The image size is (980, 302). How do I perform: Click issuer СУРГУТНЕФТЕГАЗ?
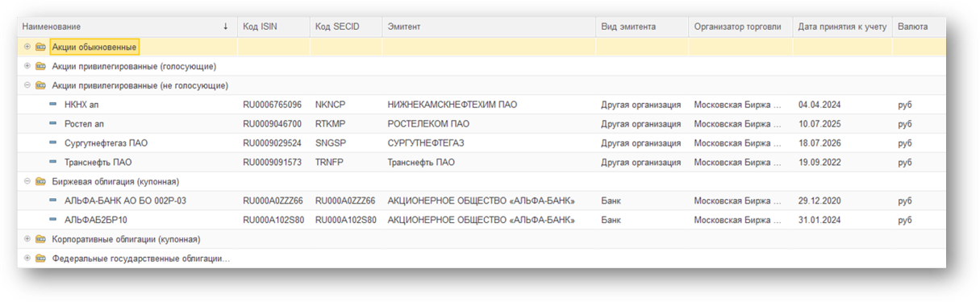426,143
